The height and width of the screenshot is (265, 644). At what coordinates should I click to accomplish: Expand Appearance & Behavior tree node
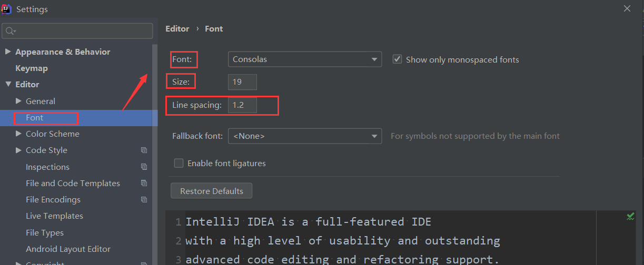(x=7, y=52)
